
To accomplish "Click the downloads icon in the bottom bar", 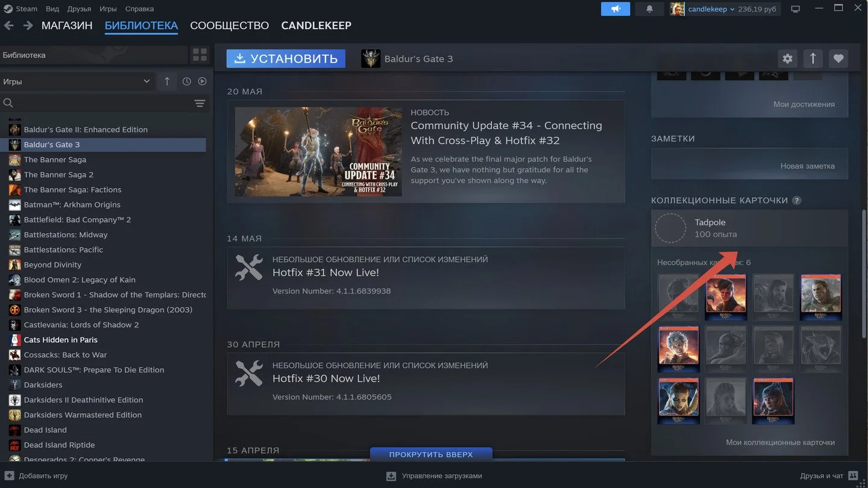I will 391,476.
